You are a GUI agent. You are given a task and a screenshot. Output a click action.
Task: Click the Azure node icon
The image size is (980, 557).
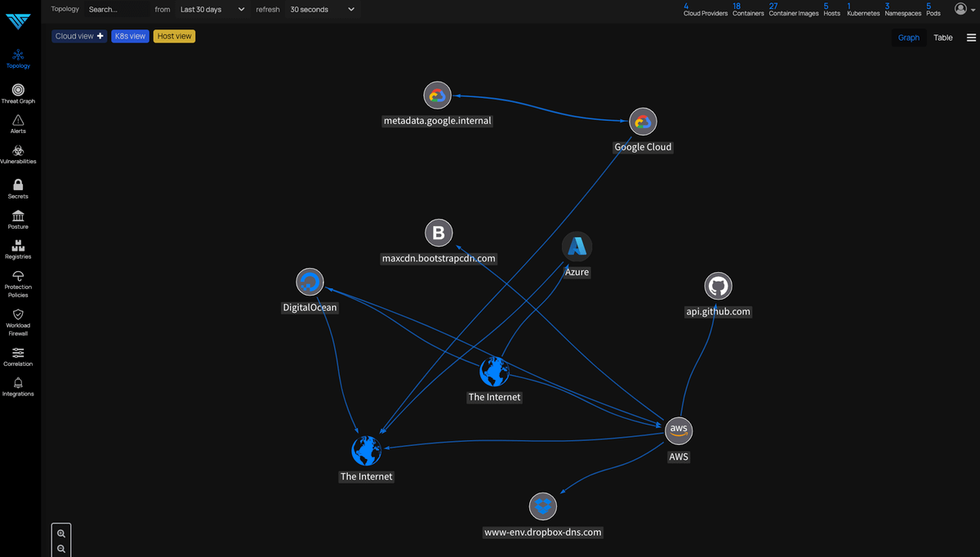pos(577,246)
